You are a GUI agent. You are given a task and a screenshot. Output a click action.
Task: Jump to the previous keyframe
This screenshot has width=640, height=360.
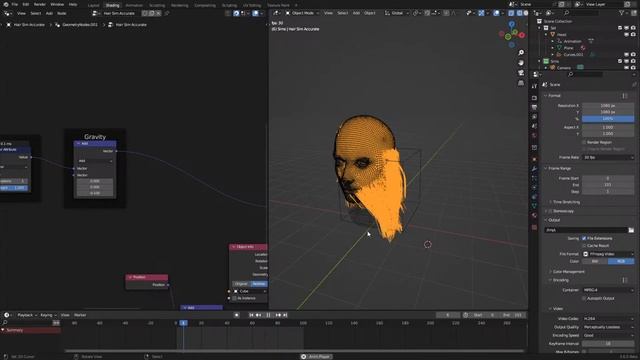[x=258, y=315]
